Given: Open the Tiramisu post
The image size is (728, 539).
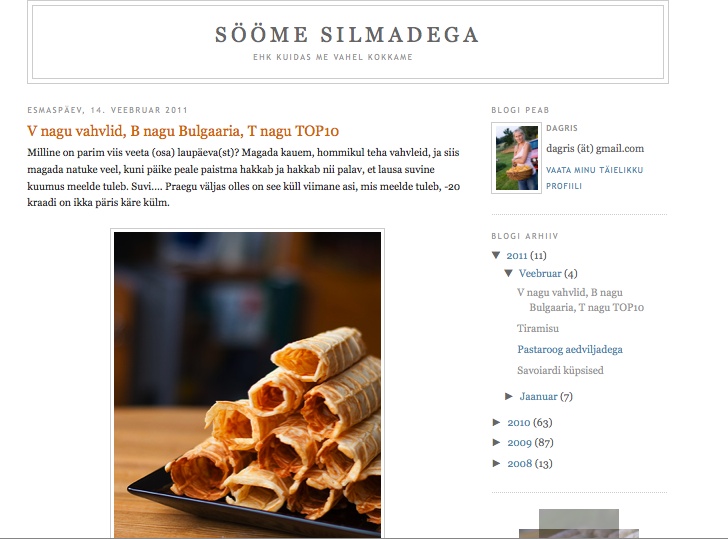Looking at the screenshot, I should [x=538, y=328].
